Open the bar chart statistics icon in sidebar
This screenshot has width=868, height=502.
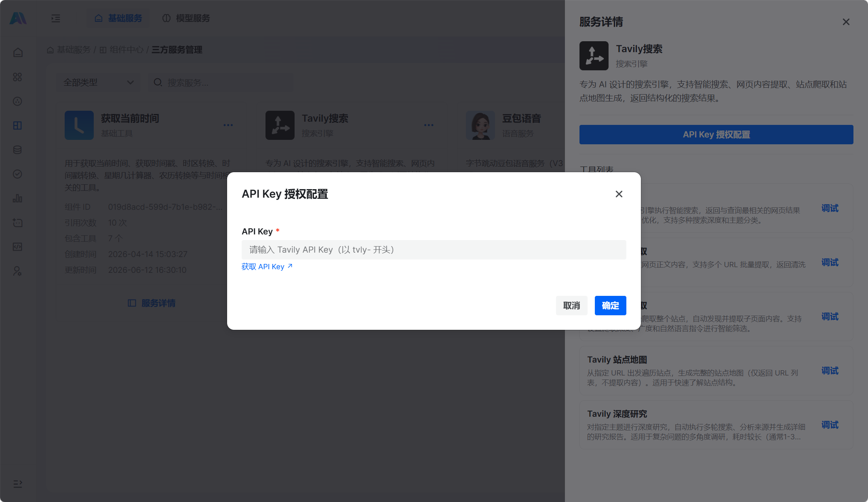coord(17,198)
